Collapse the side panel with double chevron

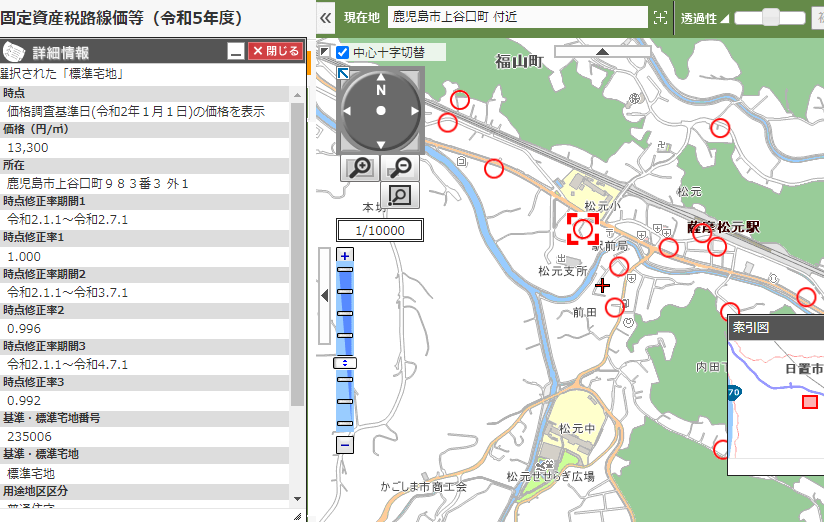point(325,17)
